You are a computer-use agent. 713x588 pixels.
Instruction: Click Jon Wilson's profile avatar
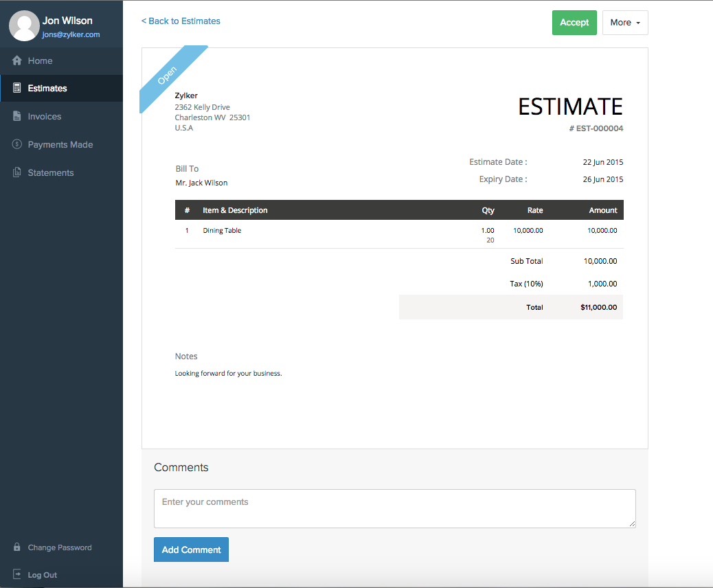coord(24,25)
